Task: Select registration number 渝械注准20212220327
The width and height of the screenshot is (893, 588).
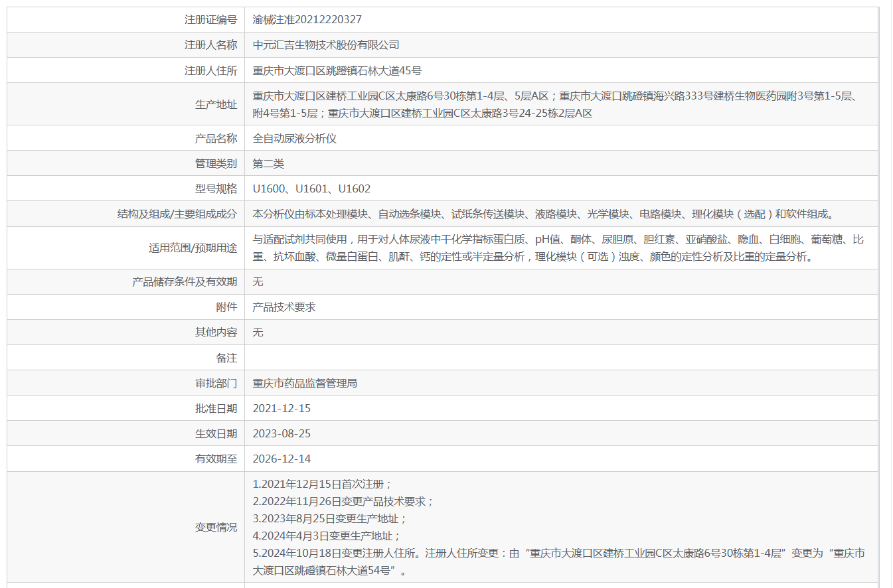Action: (307, 20)
